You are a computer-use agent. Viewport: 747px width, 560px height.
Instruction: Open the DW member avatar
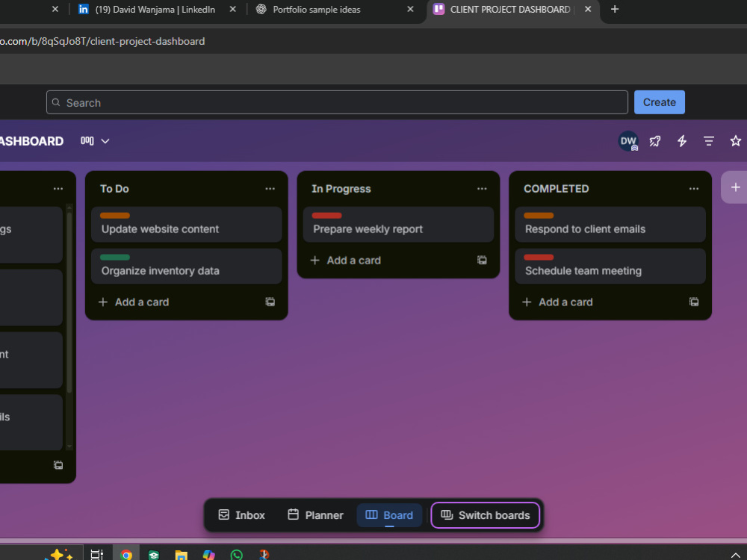[628, 141]
